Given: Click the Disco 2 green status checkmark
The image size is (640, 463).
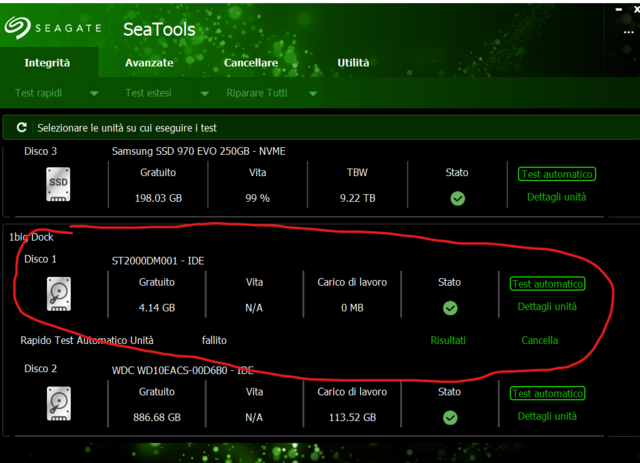Looking at the screenshot, I should point(450,418).
